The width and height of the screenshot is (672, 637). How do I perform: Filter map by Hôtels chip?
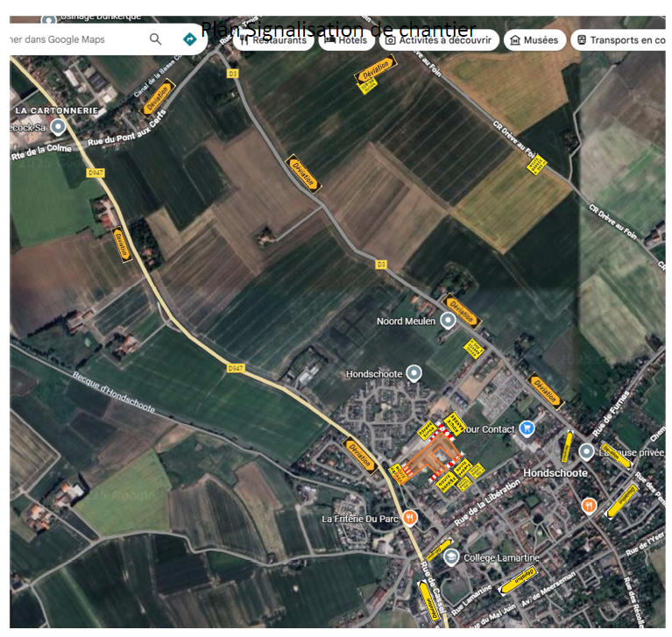346,40
